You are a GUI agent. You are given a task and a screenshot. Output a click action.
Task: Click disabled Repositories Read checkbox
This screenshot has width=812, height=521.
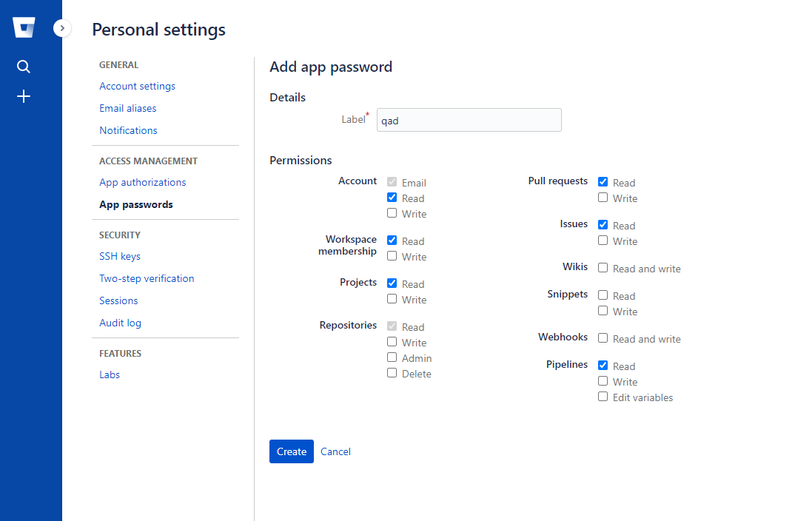pos(392,326)
